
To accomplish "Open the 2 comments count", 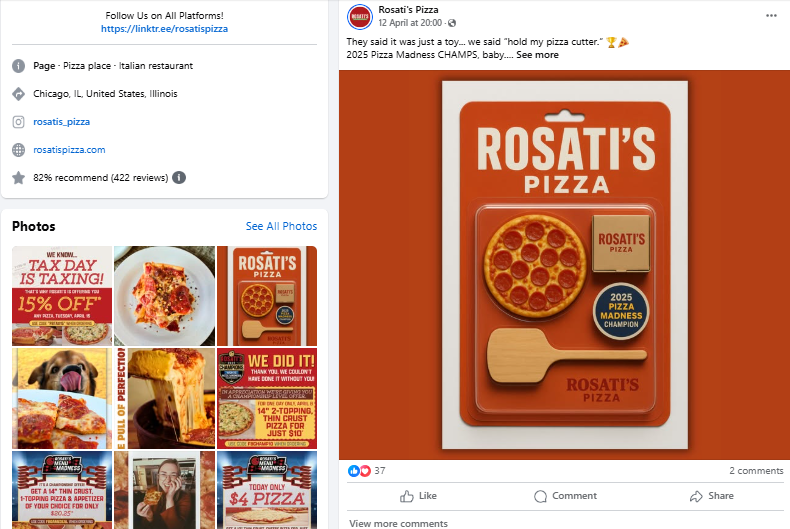I will (x=756, y=471).
